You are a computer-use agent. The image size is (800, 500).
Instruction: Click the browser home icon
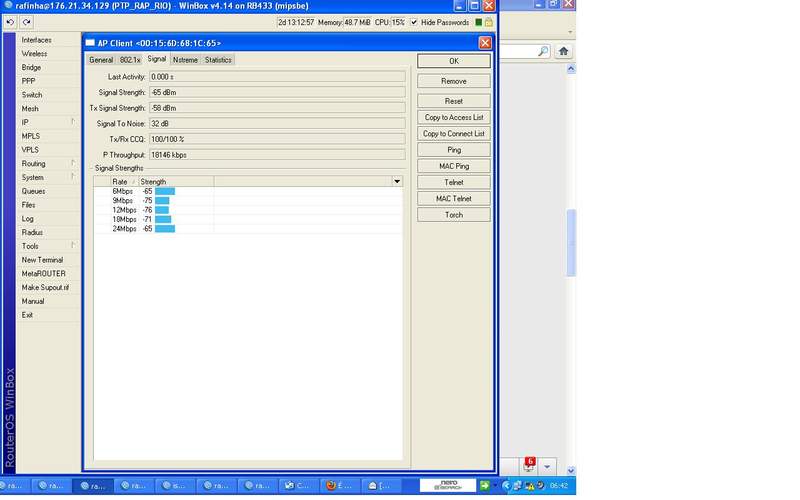click(563, 51)
